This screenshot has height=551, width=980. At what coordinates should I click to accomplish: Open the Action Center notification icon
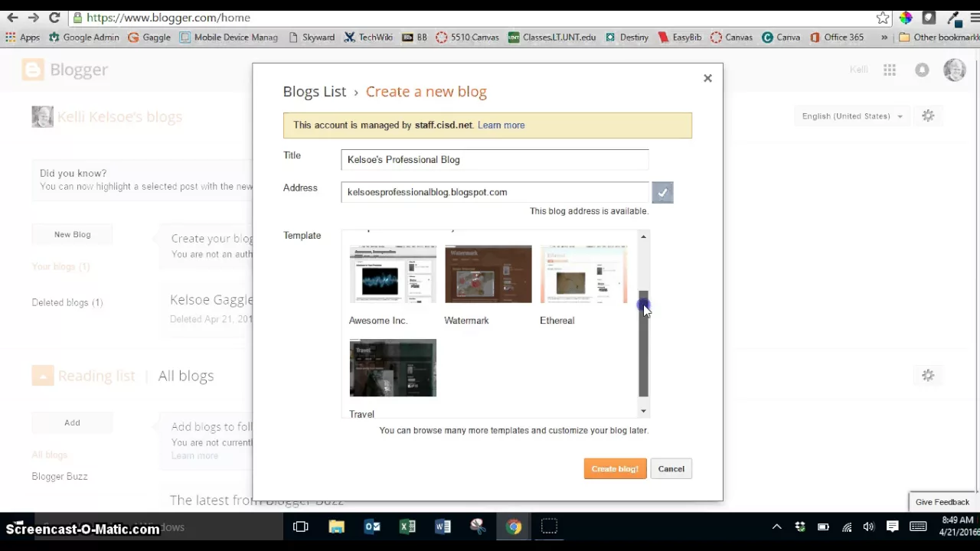(892, 527)
